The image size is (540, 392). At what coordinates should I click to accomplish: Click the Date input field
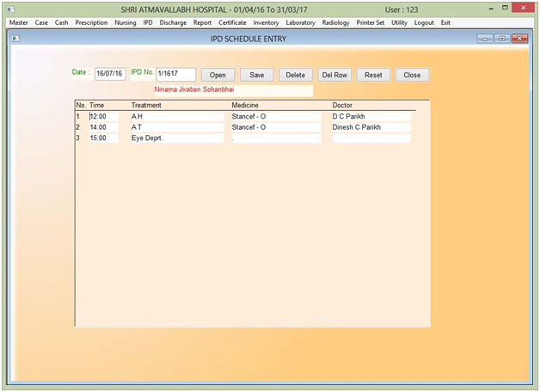pos(110,75)
